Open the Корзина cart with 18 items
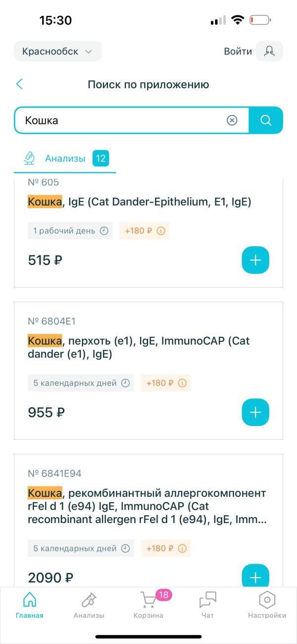297x644 pixels. [x=148, y=605]
